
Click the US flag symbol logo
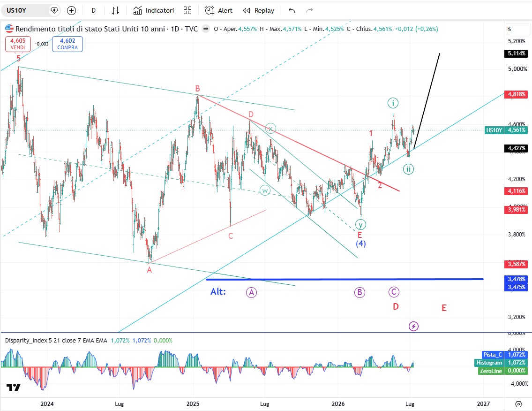point(9,29)
